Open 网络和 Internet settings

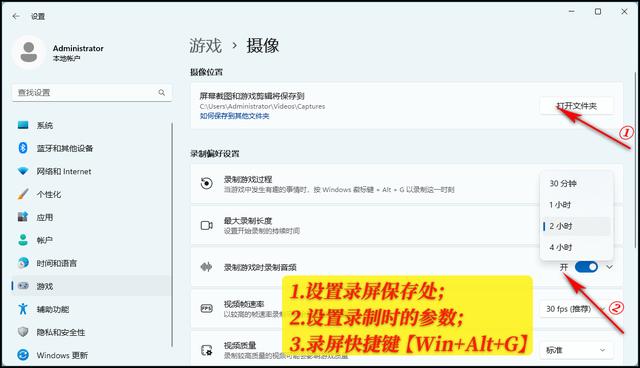pyautogui.click(x=92, y=171)
